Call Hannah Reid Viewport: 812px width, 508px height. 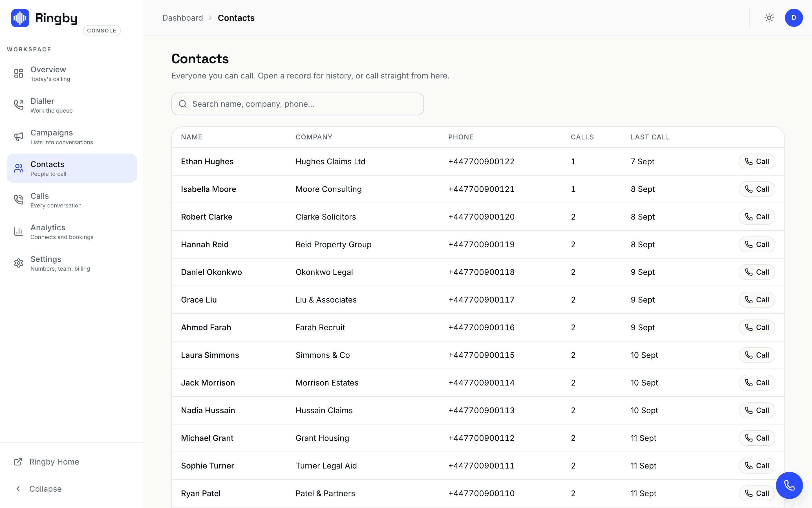point(757,244)
